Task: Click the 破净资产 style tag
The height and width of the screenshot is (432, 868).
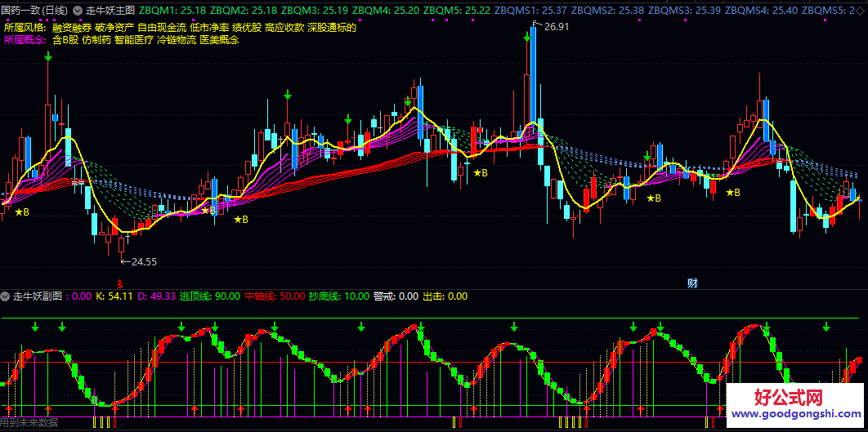Action: tap(114, 28)
